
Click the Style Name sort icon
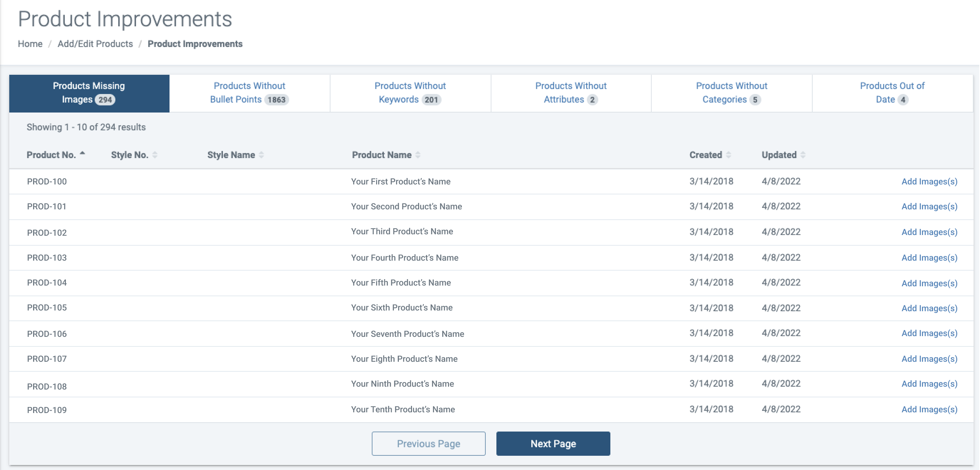point(261,155)
